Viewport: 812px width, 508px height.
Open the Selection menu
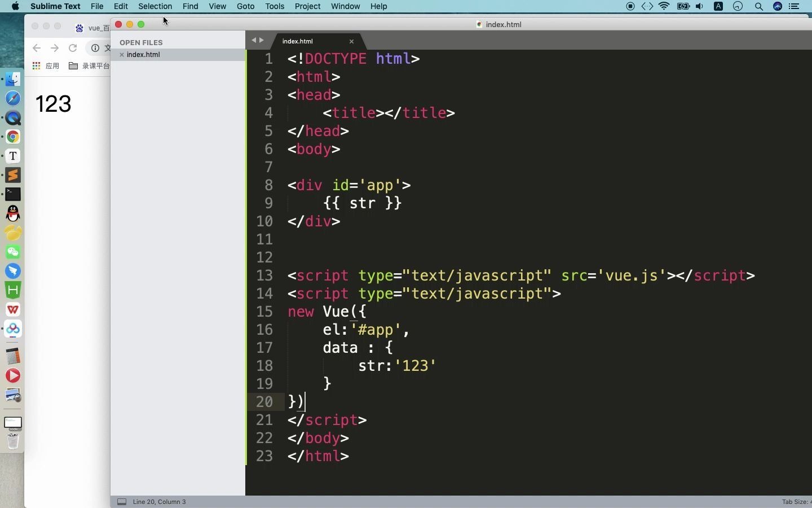coord(155,6)
